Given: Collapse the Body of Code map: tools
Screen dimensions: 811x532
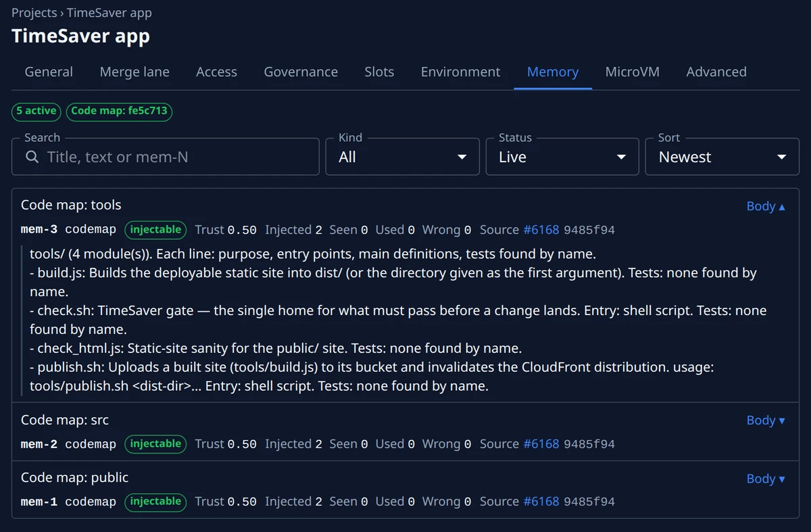Looking at the screenshot, I should click(x=766, y=206).
